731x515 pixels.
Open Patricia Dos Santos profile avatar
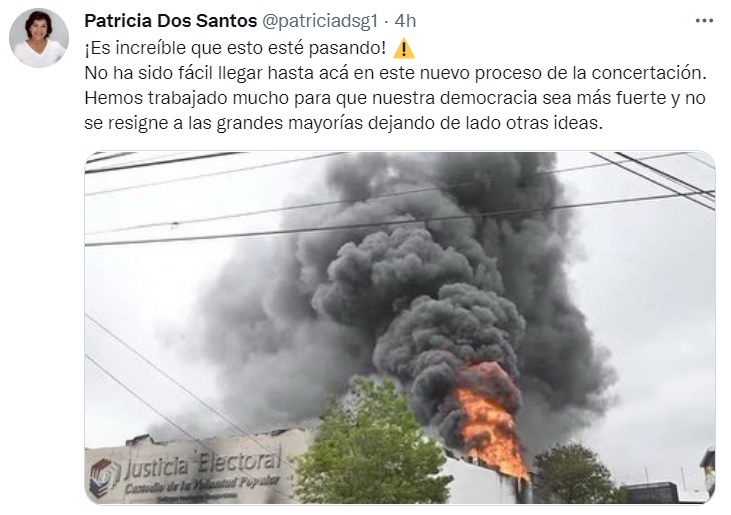[x=39, y=38]
